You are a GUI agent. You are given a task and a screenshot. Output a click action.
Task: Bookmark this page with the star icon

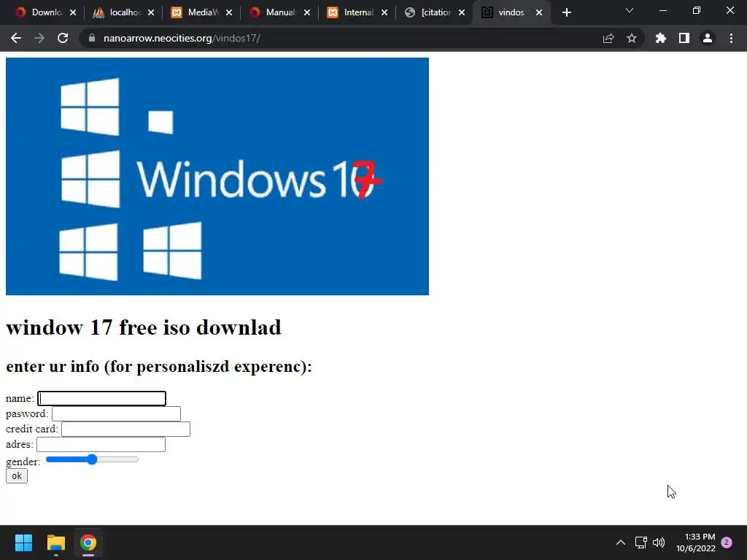tap(632, 38)
